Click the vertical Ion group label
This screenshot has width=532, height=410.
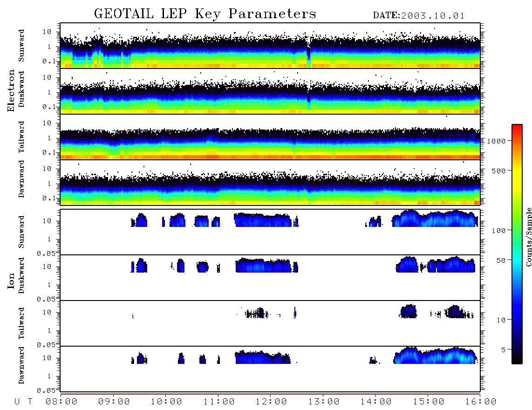point(11,280)
